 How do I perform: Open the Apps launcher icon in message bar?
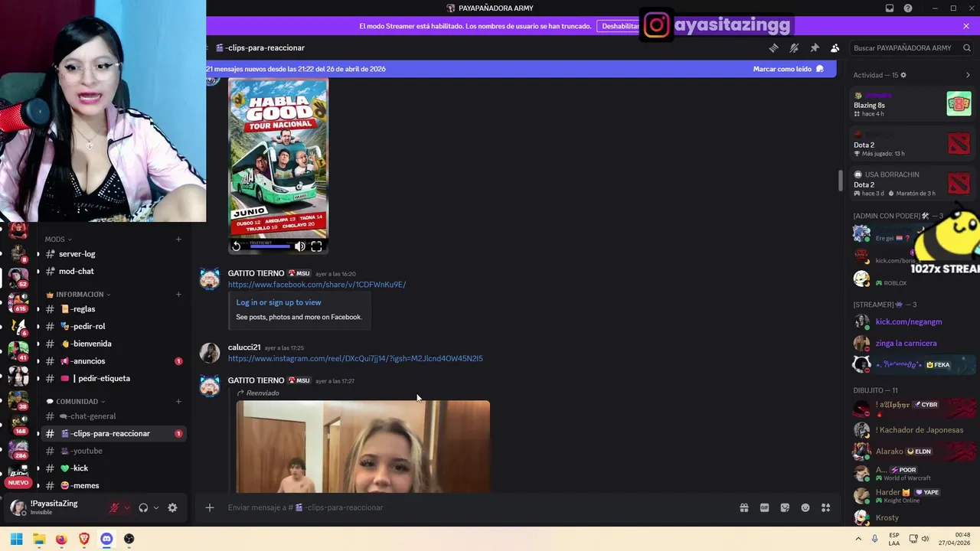825,507
